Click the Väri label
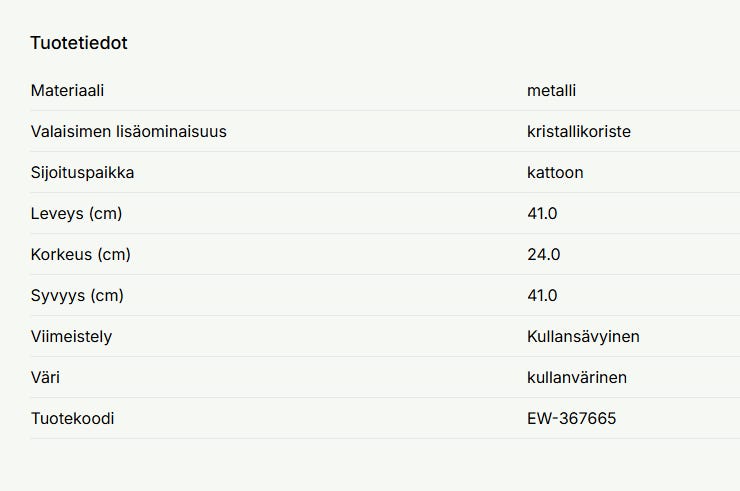Viewport: 740px width, 491px height. click(x=45, y=378)
